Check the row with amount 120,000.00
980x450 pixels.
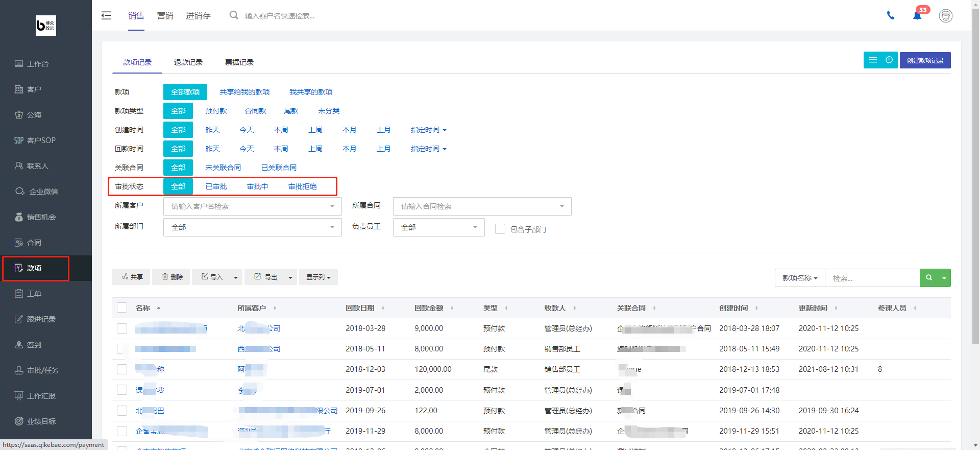[122, 369]
